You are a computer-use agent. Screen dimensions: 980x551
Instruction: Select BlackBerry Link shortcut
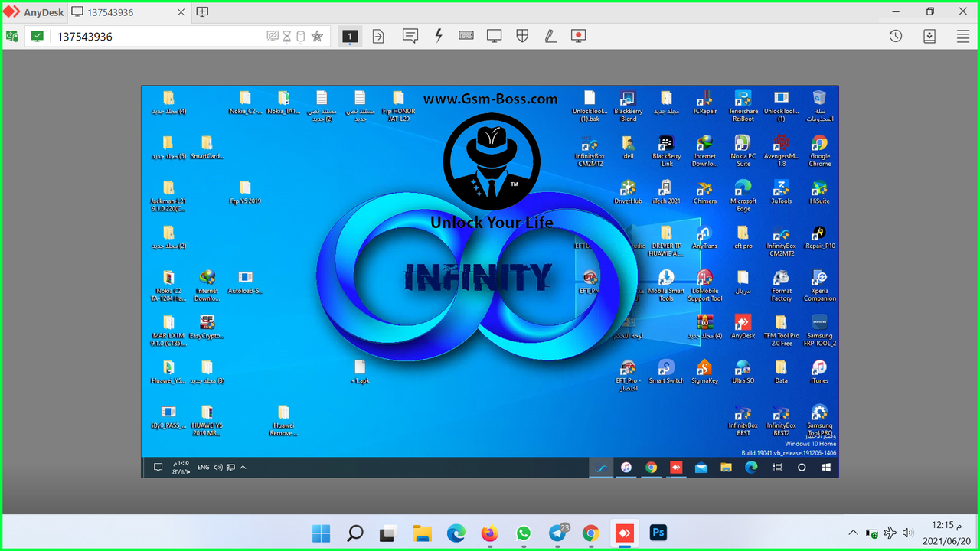click(666, 151)
